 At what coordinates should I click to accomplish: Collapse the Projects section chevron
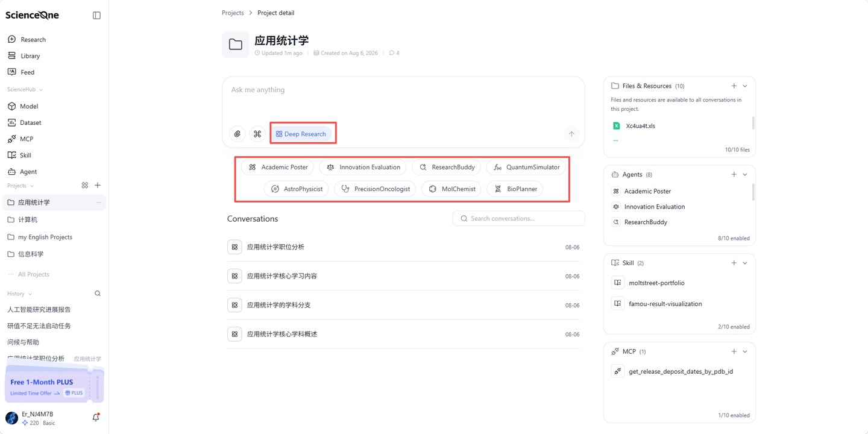[x=32, y=186]
